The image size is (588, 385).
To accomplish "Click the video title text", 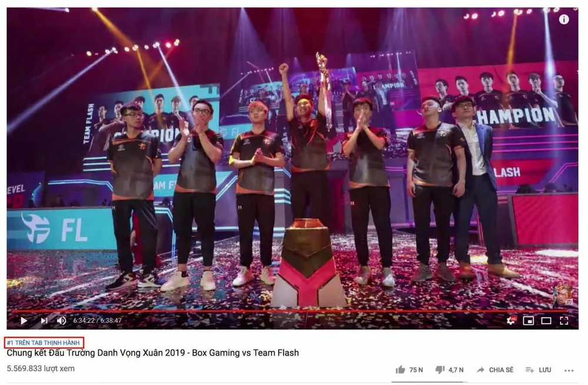I will pos(153,353).
